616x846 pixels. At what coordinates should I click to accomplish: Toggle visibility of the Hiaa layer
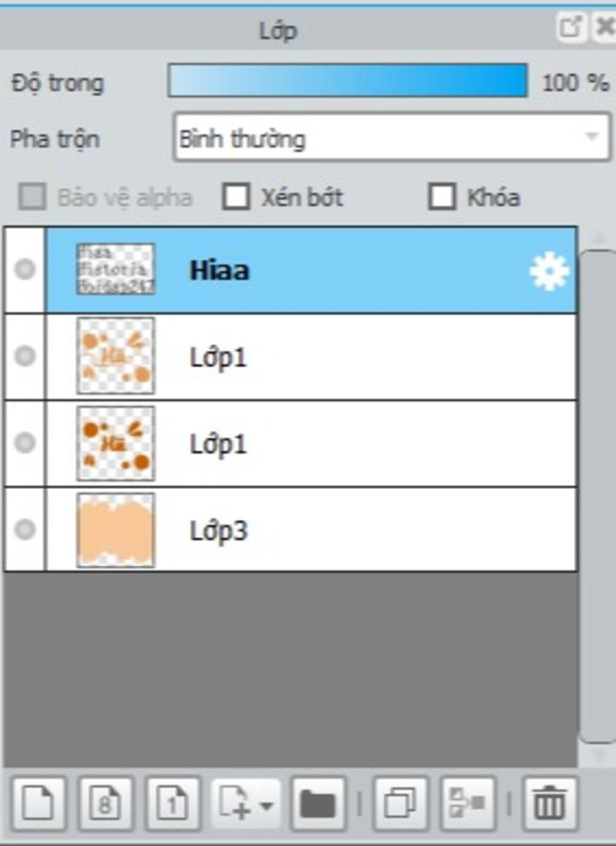[x=25, y=270]
